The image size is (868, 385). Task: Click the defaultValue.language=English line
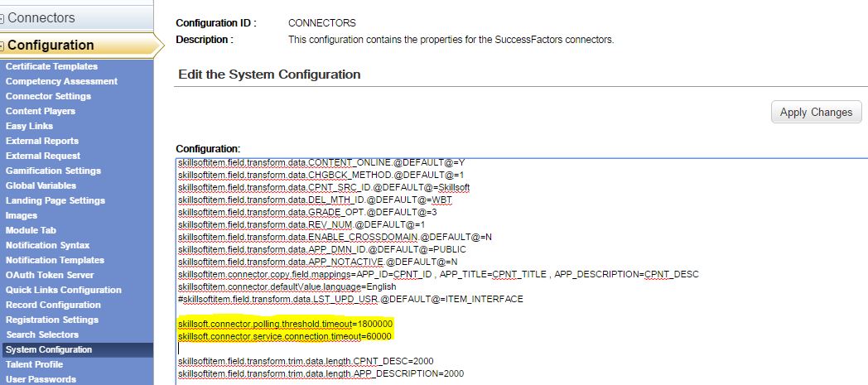tap(287, 286)
